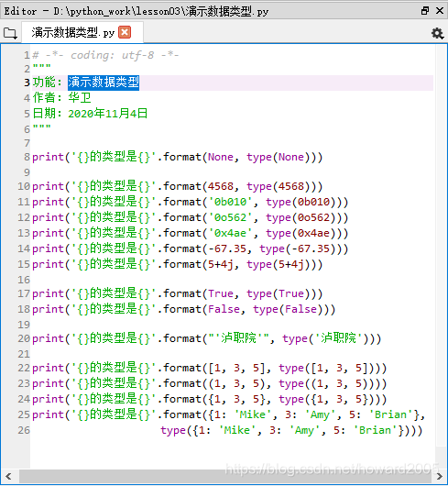448x486 pixels.
Task: Click the date line 2020年11月4日
Action: [x=90, y=114]
